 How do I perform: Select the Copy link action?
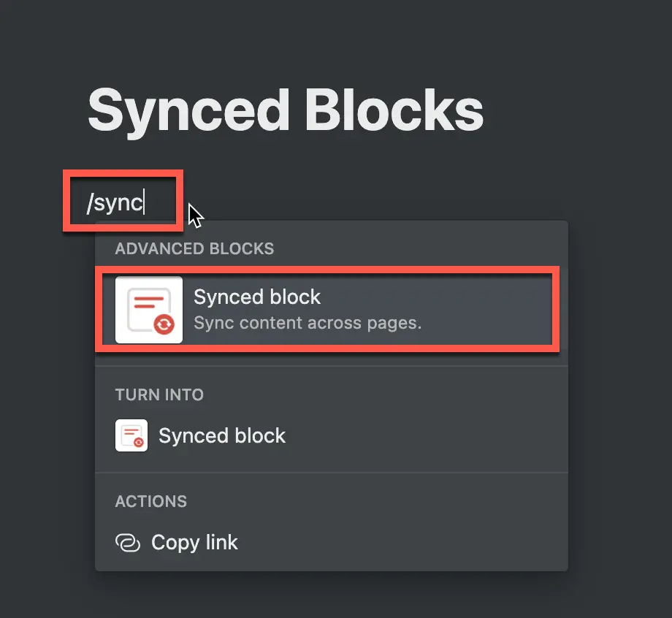pyautogui.click(x=332, y=543)
